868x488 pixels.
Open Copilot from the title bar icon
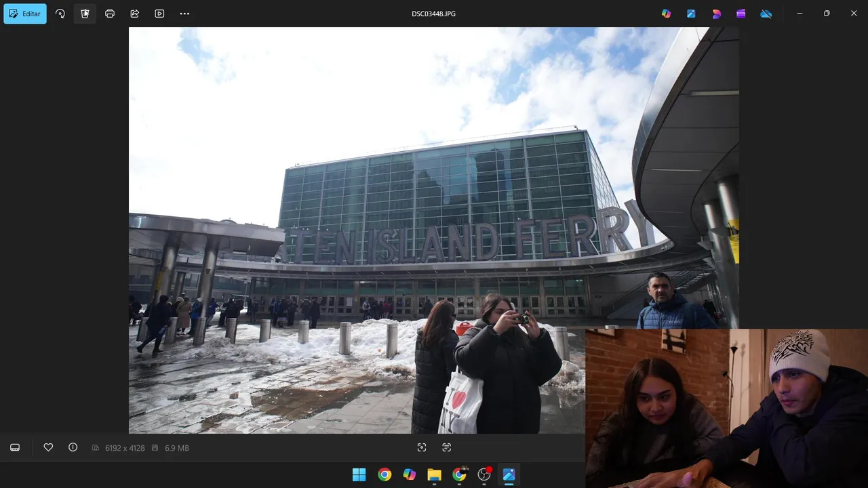[x=666, y=14]
